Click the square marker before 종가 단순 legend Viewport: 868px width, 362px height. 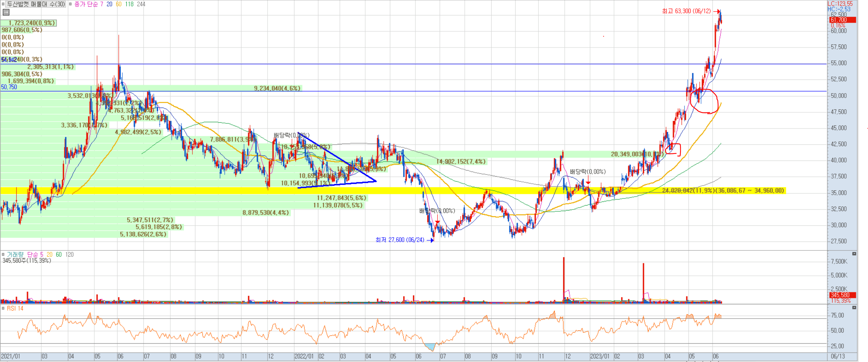pyautogui.click(x=70, y=4)
